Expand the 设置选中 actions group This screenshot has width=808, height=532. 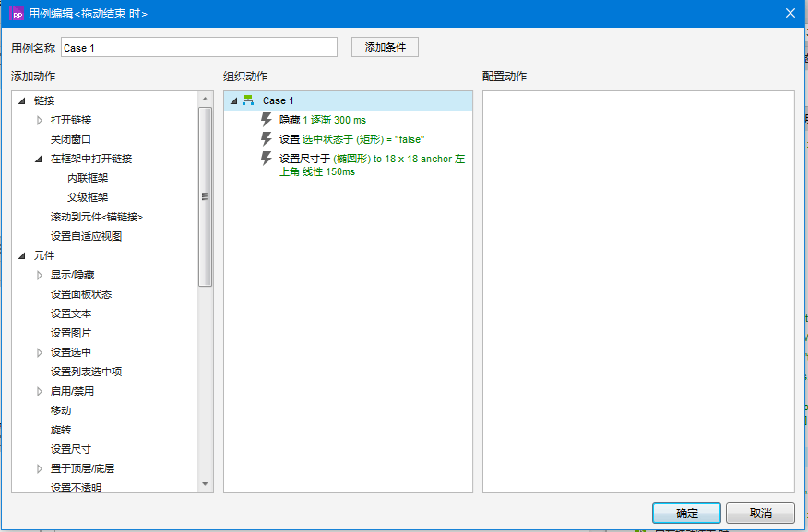pos(39,352)
